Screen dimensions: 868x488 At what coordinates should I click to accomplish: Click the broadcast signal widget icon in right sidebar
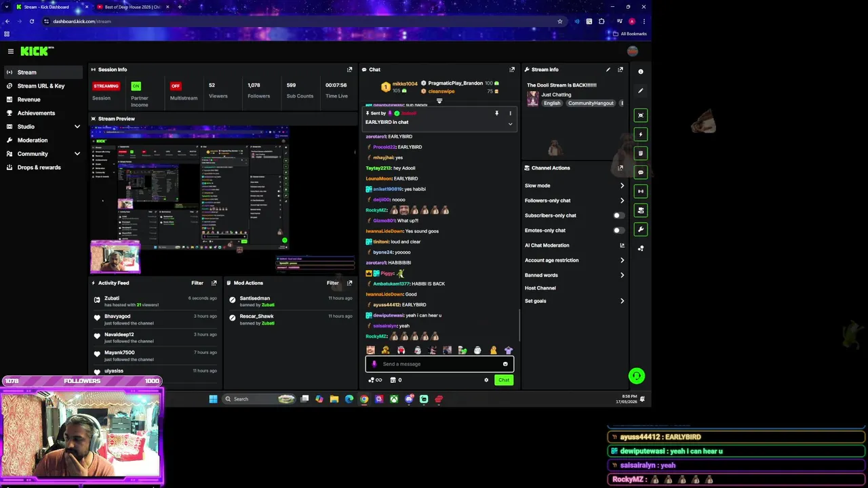(x=641, y=191)
